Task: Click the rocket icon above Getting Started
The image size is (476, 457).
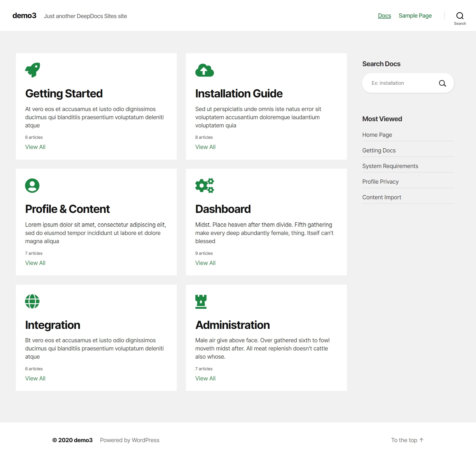Action: pyautogui.click(x=32, y=70)
